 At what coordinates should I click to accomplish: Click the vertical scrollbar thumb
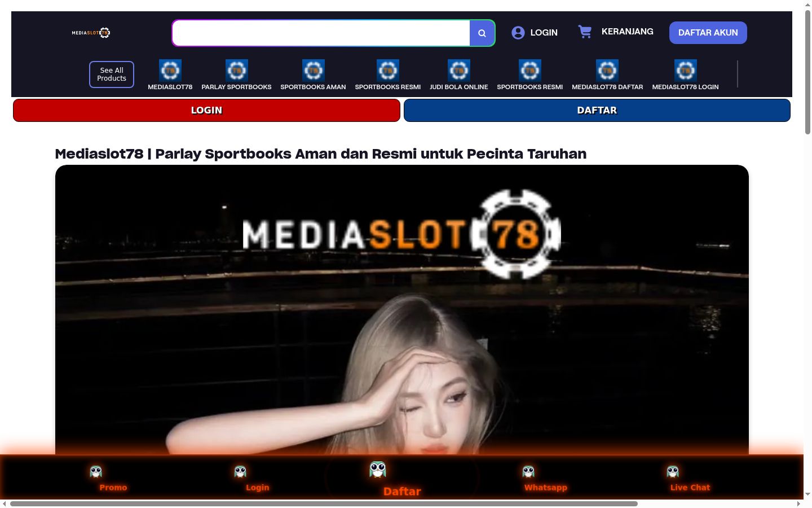tap(807, 72)
